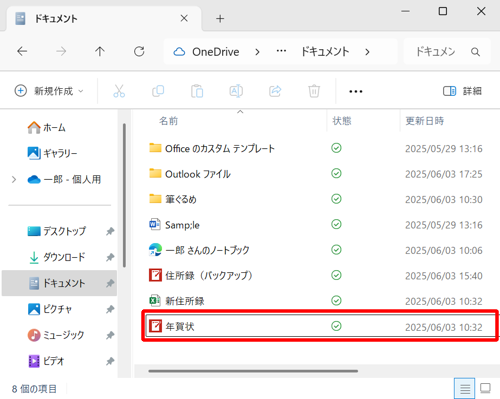Click the sync status icon for 年賀状
This screenshot has height=399, width=500.
click(336, 326)
